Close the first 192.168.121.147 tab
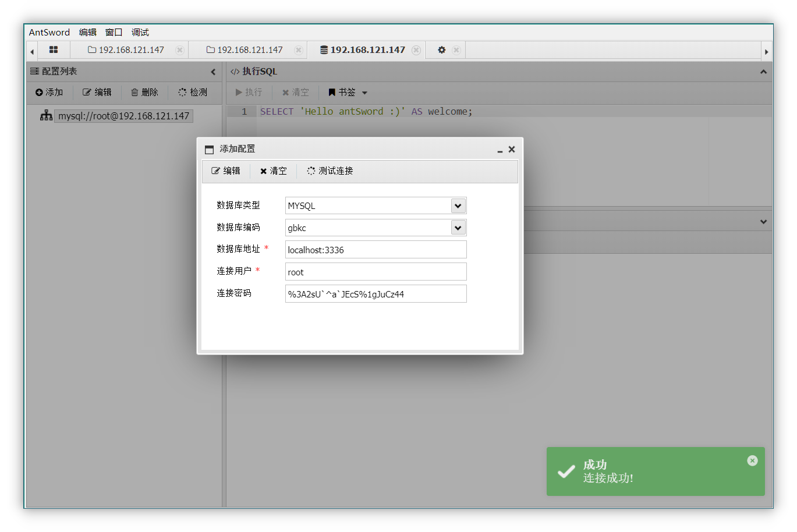 pos(180,50)
